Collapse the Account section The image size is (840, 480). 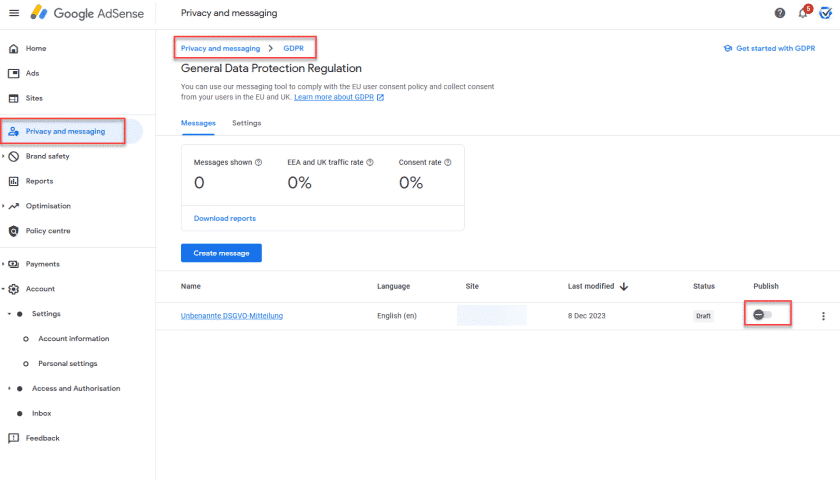coord(4,289)
